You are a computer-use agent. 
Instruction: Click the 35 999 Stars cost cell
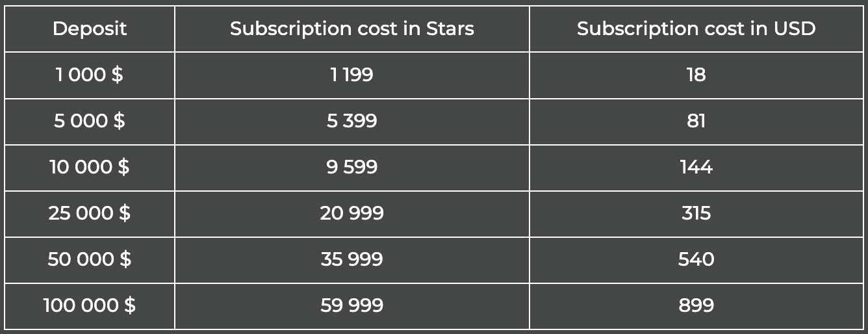[352, 260]
